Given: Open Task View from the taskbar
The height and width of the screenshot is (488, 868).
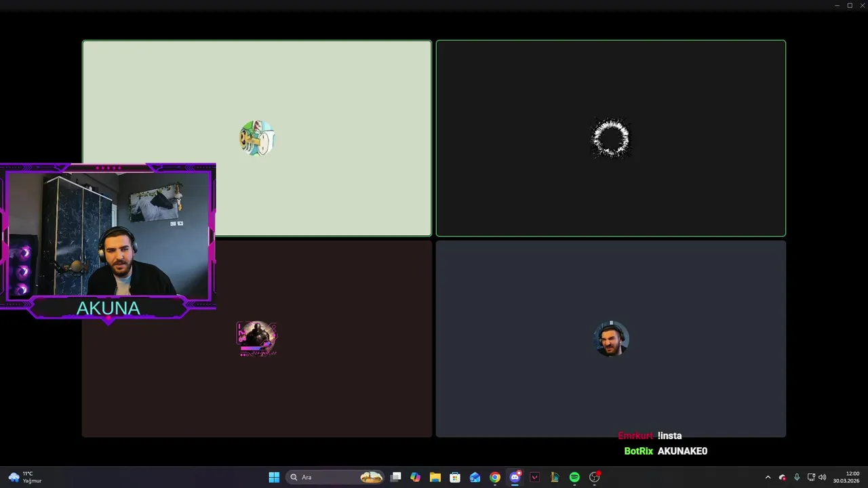Looking at the screenshot, I should [396, 477].
